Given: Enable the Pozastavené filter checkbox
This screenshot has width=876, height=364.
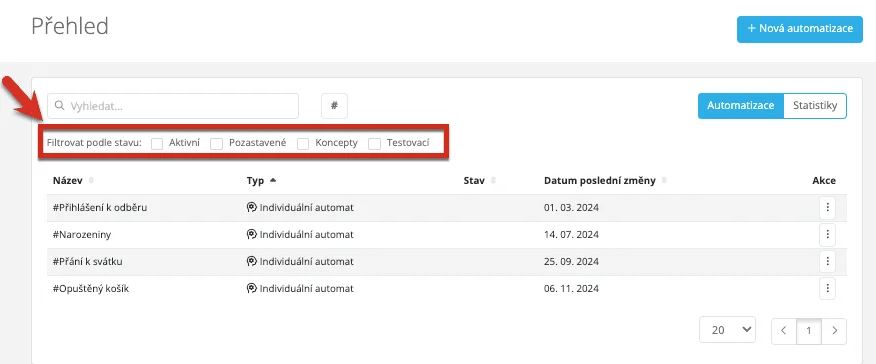Looking at the screenshot, I should pyautogui.click(x=217, y=143).
